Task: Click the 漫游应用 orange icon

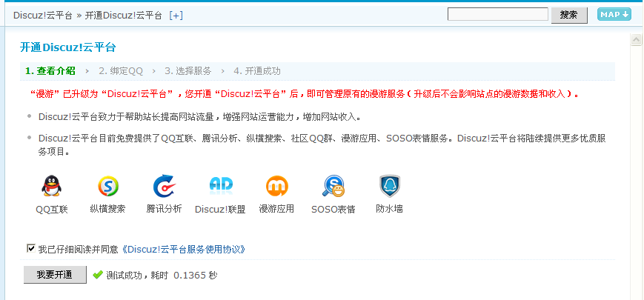Action: pos(277,186)
